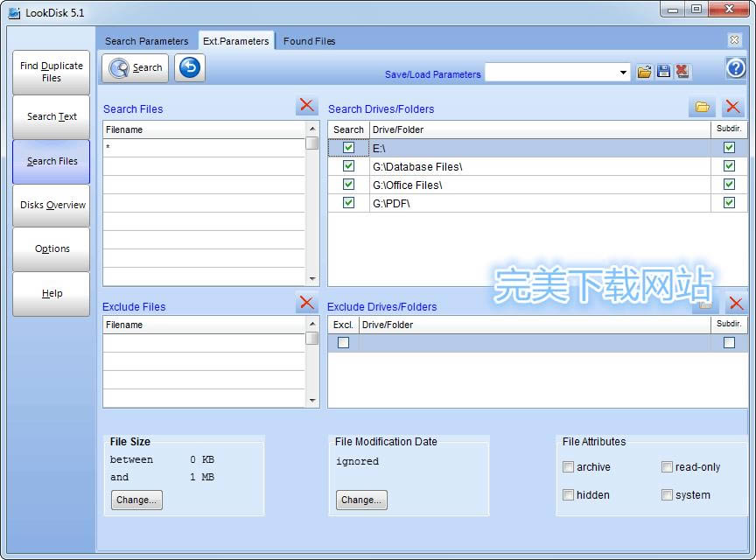Viewport: 756px width, 560px height.
Task: Click the blue undo arrow button
Action: tap(190, 68)
